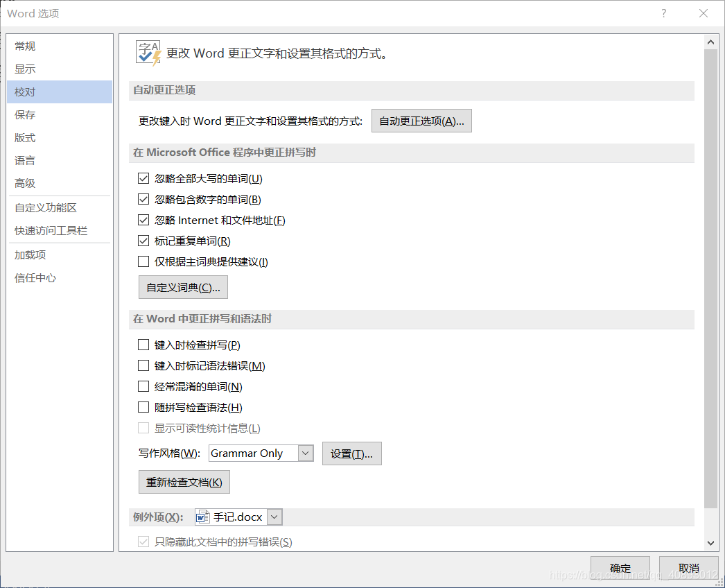Enable 键入时标记语法错误 checkbox

(143, 365)
